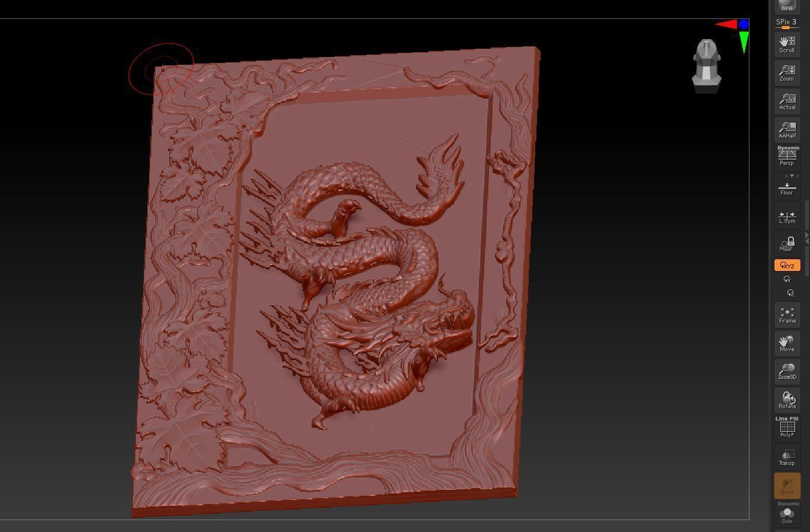Toggle the camera lock icon
Viewport: 810px width, 532px height.
(787, 243)
